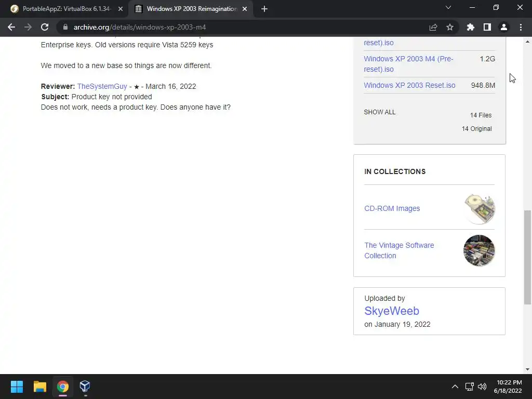The image size is (532, 399).
Task: Click the 'on January 19, 2022' text
Action: click(x=397, y=324)
